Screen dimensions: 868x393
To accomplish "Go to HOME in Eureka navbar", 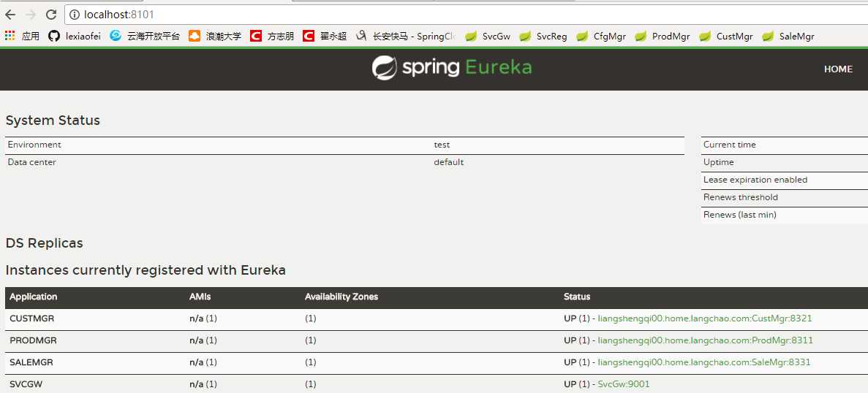I will pos(838,69).
